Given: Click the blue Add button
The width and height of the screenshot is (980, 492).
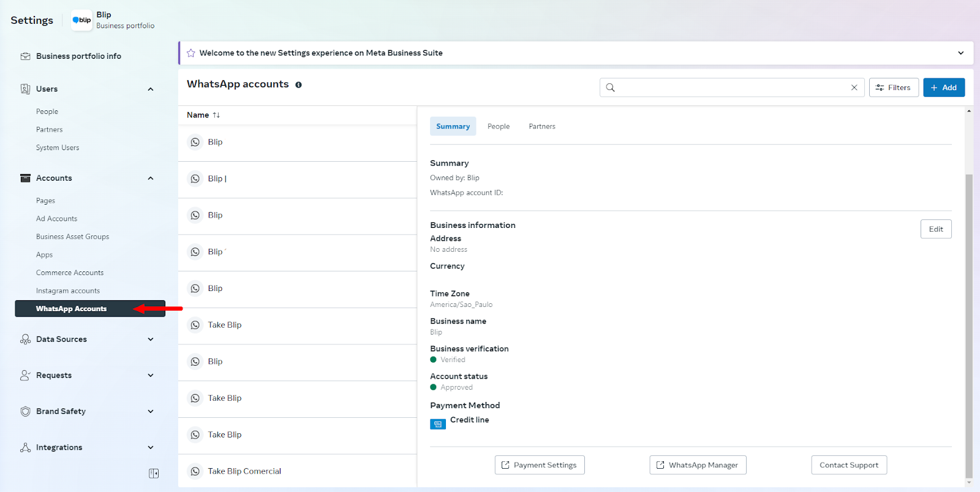Looking at the screenshot, I should coord(943,88).
